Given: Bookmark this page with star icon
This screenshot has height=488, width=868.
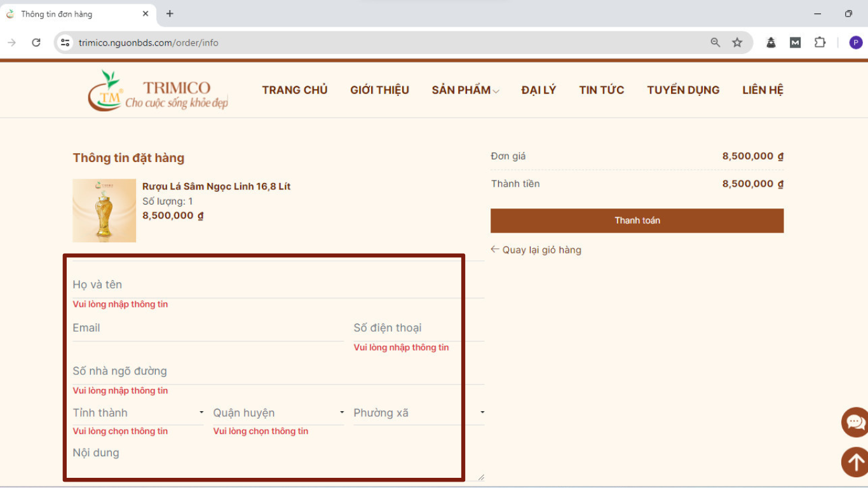Looking at the screenshot, I should coord(737,43).
